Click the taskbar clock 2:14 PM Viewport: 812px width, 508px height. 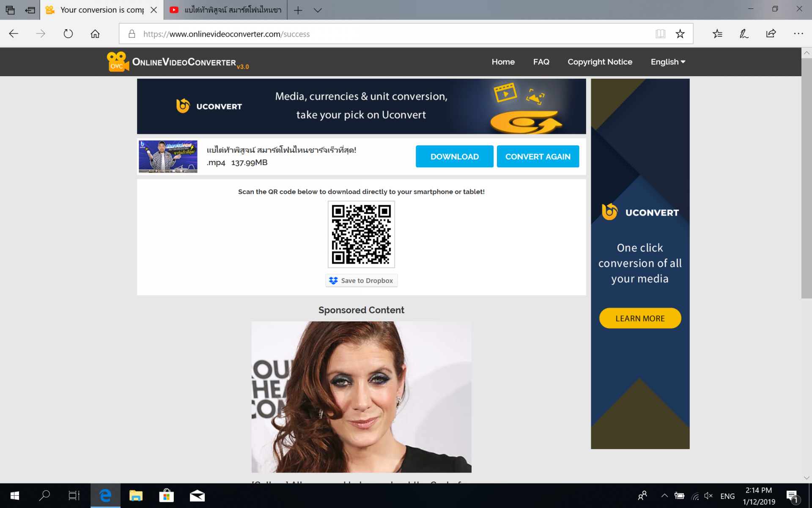759,496
